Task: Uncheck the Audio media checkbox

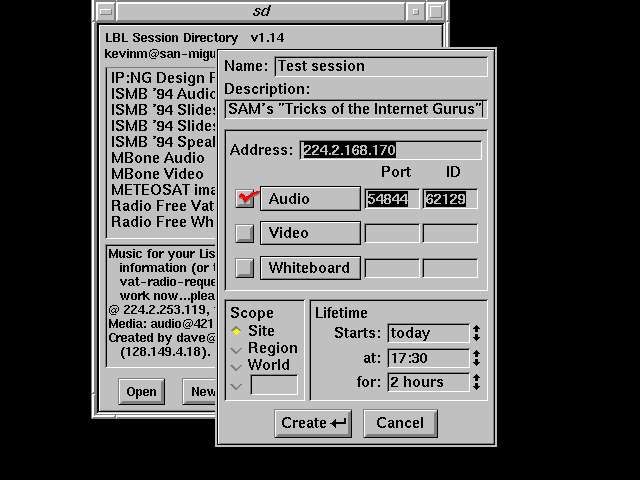Action: pyautogui.click(x=245, y=199)
